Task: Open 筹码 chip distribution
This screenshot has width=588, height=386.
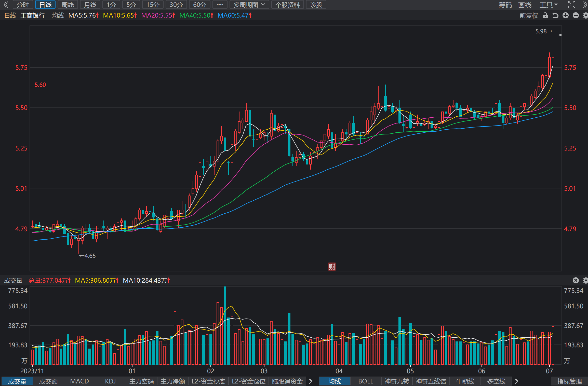Action: (505, 5)
